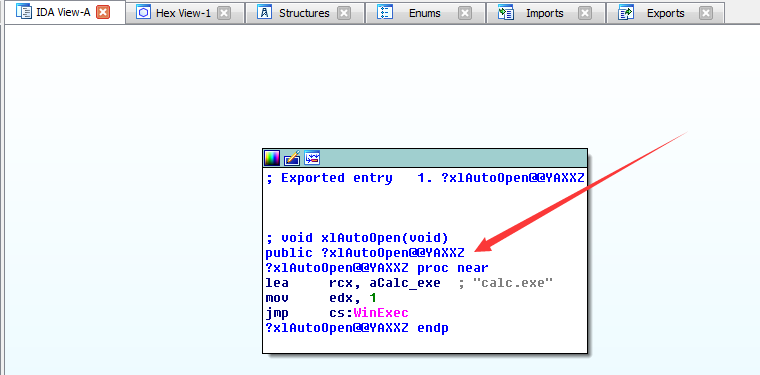
Task: Click the IDA View-A tab icon
Action: [x=24, y=12]
